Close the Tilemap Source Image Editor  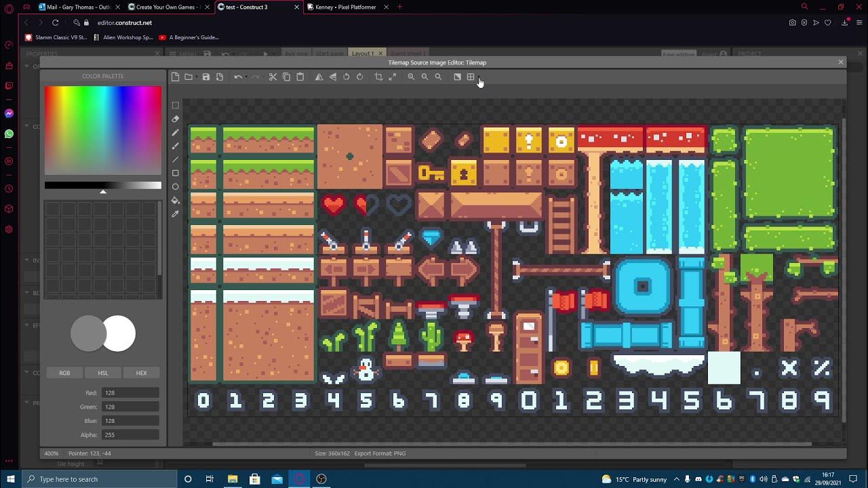[841, 62]
